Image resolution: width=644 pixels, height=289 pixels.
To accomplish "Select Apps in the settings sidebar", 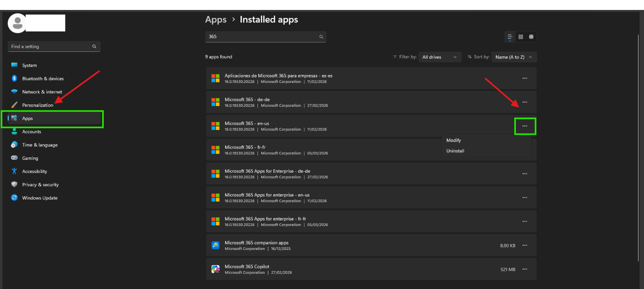I will (54, 118).
